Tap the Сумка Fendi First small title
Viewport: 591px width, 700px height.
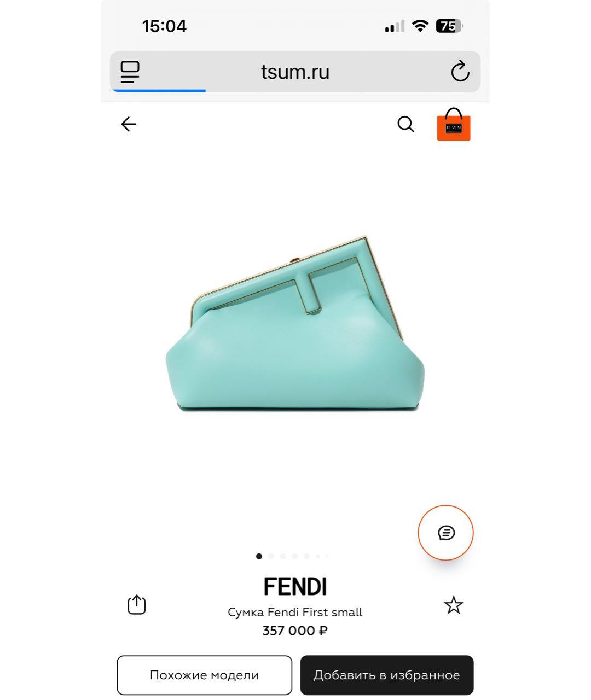tap(295, 612)
